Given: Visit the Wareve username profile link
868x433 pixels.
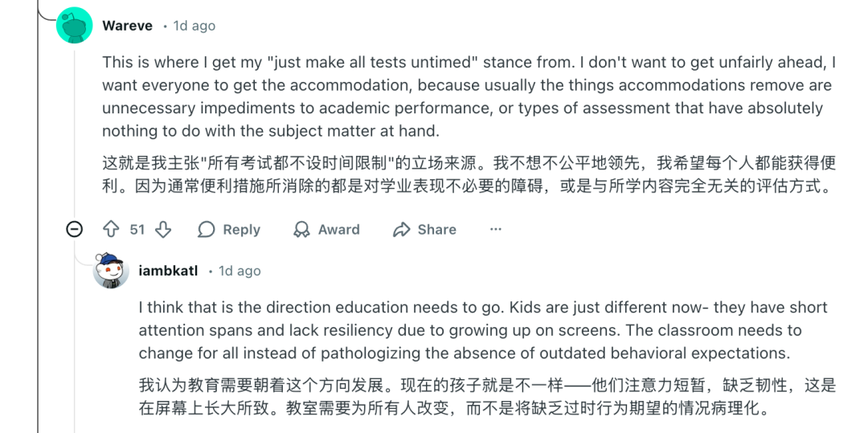Looking at the screenshot, I should pos(127,26).
